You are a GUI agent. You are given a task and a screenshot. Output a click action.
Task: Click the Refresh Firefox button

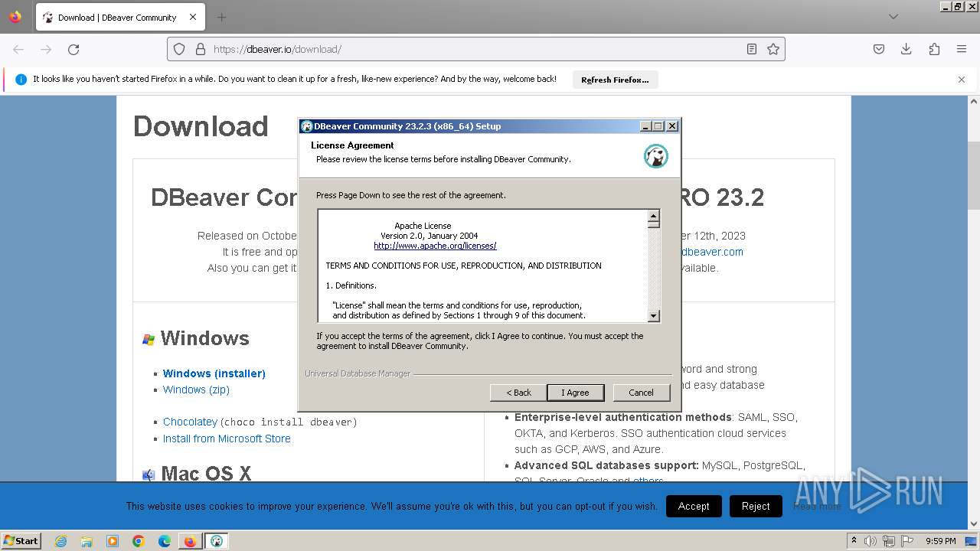[615, 80]
